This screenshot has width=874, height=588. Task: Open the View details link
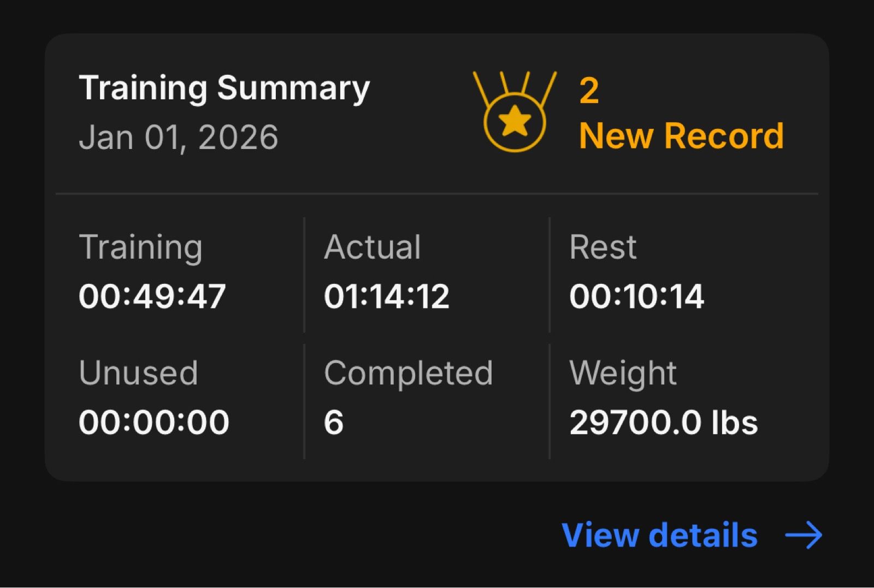pyautogui.click(x=659, y=535)
